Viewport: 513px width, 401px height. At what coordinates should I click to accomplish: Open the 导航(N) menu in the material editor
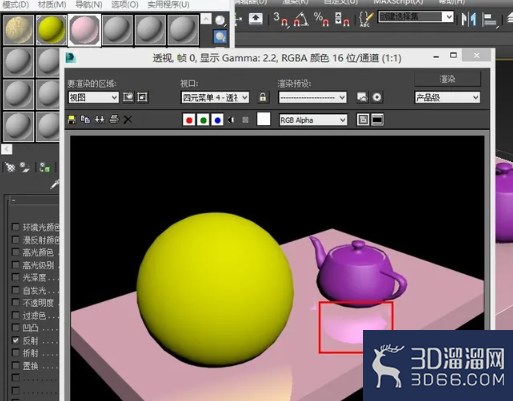pyautogui.click(x=88, y=5)
